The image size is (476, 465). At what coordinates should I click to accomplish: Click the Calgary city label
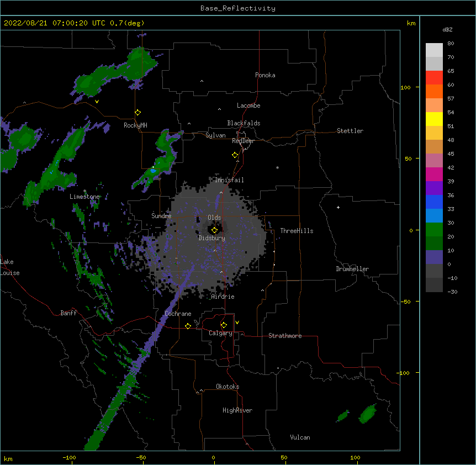click(x=220, y=333)
